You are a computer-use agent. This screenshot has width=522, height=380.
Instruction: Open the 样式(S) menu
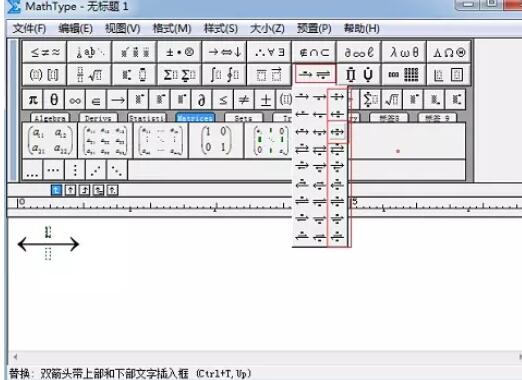221,29
